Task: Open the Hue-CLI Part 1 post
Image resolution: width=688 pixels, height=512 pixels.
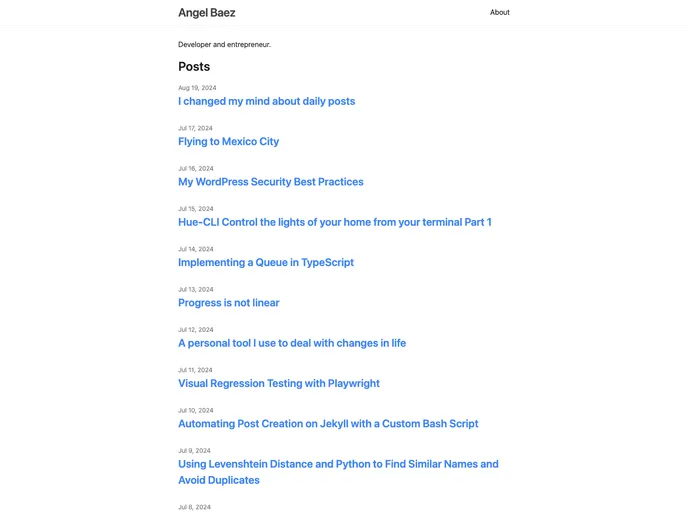Action: tap(334, 222)
